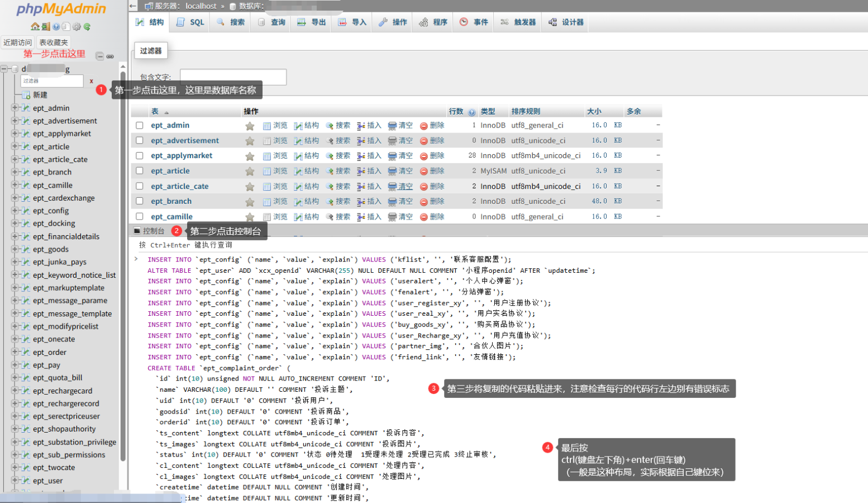
Task: Click sidebar table filter input field
Action: (x=51, y=81)
